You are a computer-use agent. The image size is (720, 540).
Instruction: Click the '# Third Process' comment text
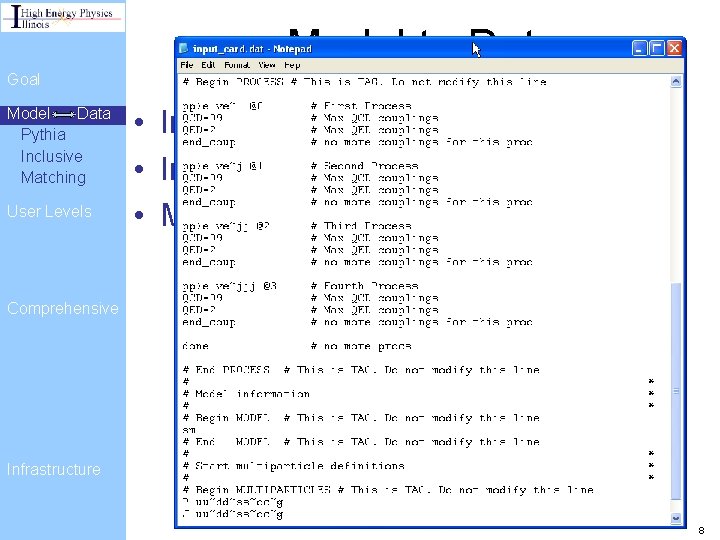pyautogui.click(x=361, y=226)
